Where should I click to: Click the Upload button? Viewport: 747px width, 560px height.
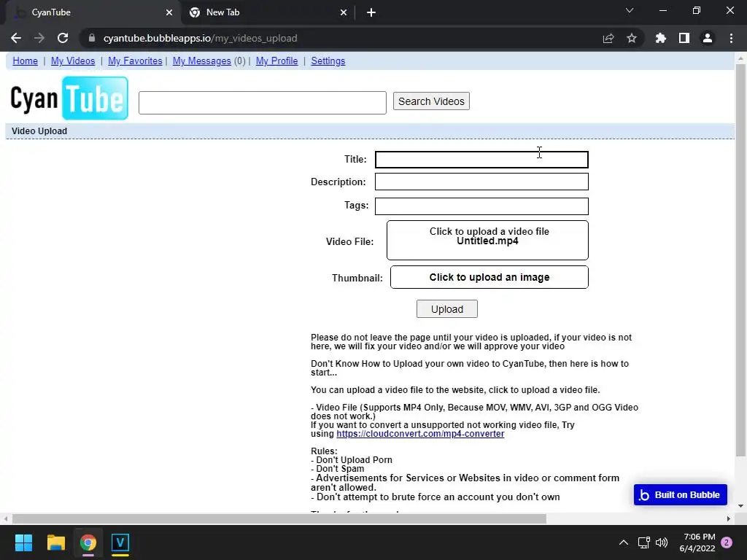tap(447, 309)
